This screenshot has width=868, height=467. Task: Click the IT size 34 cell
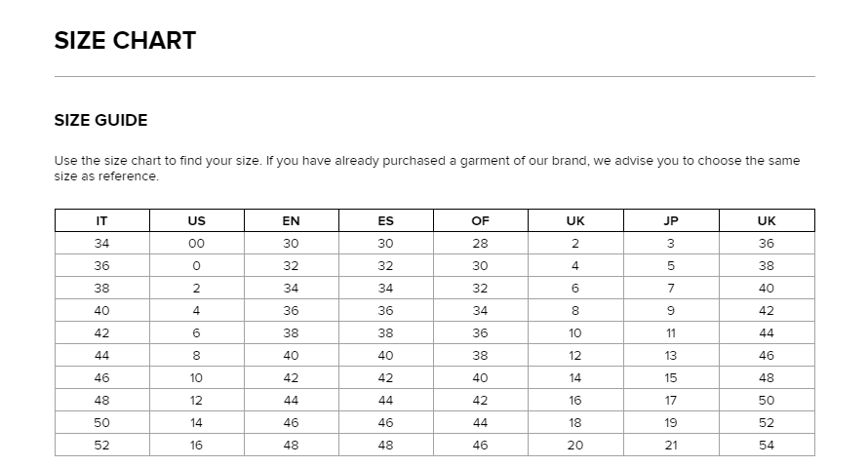(101, 244)
